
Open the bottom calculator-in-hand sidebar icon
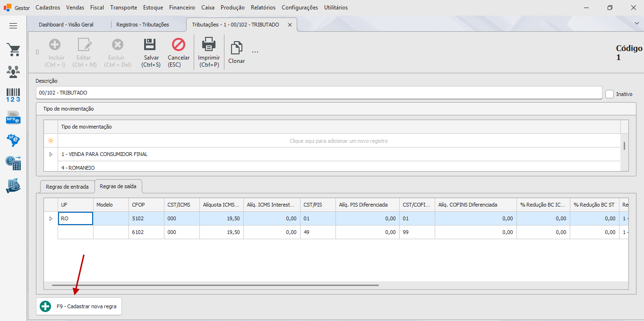pyautogui.click(x=13, y=185)
